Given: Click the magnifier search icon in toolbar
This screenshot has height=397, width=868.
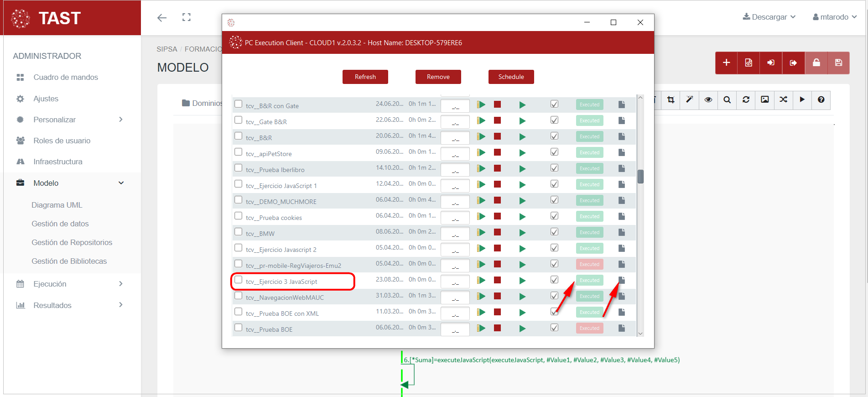Looking at the screenshot, I should (727, 100).
